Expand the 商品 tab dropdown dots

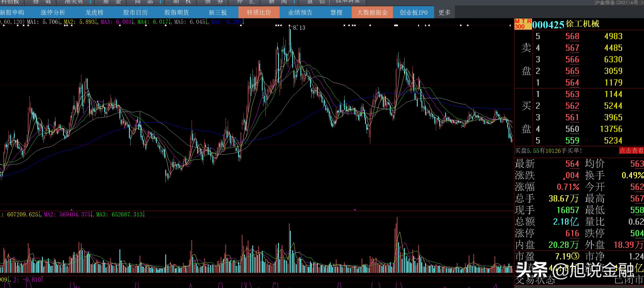(x=160, y=2)
